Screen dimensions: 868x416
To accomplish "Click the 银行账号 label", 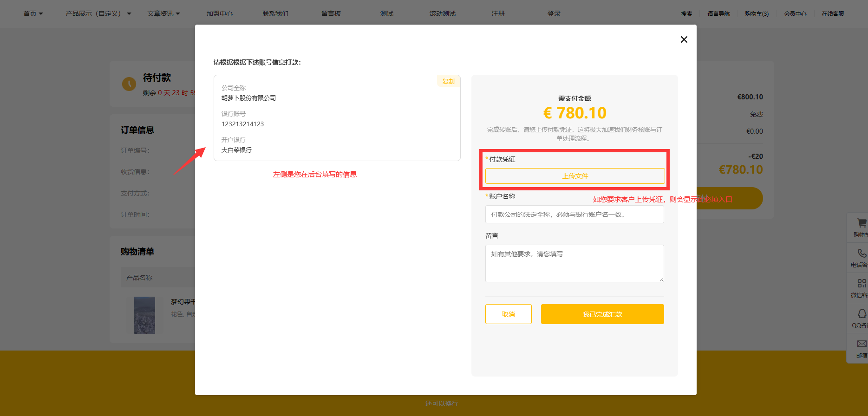I will [234, 114].
